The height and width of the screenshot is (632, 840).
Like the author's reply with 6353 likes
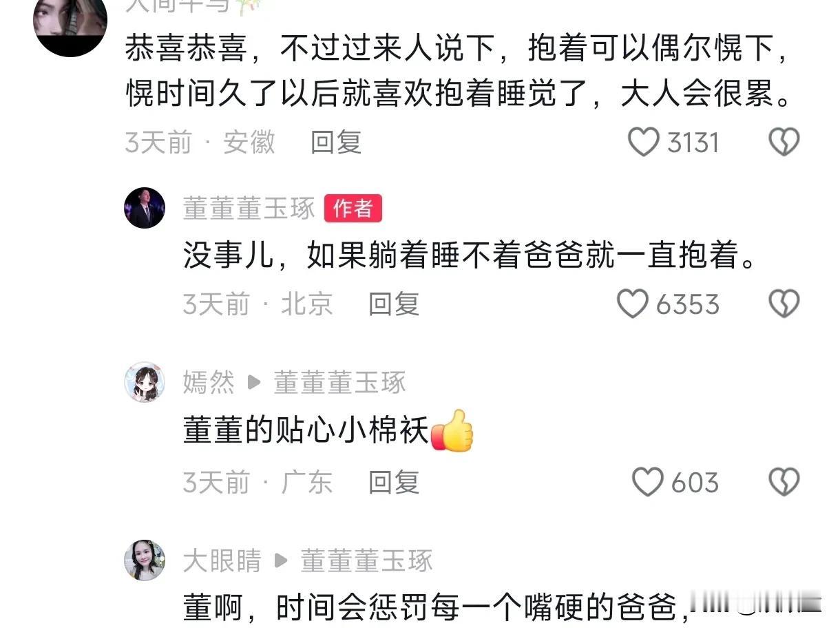tap(632, 304)
